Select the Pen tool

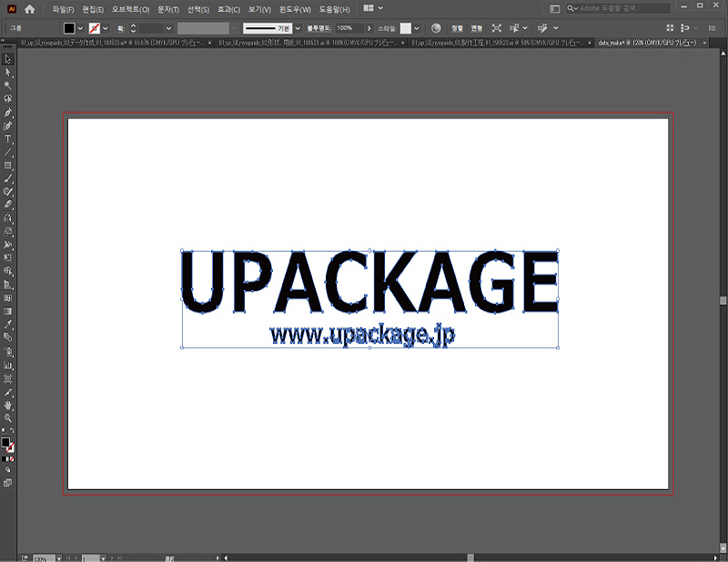[7, 112]
